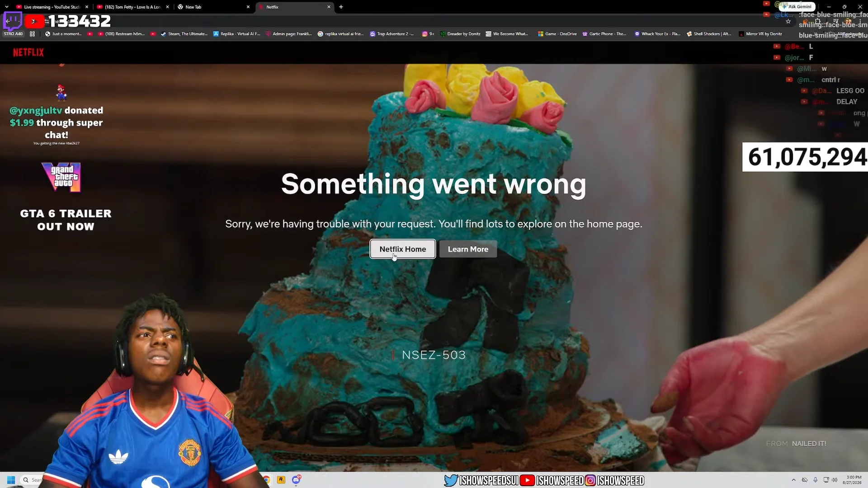The width and height of the screenshot is (868, 488).
Task: Open the Shell Shockers bookmark
Action: pyautogui.click(x=709, y=34)
